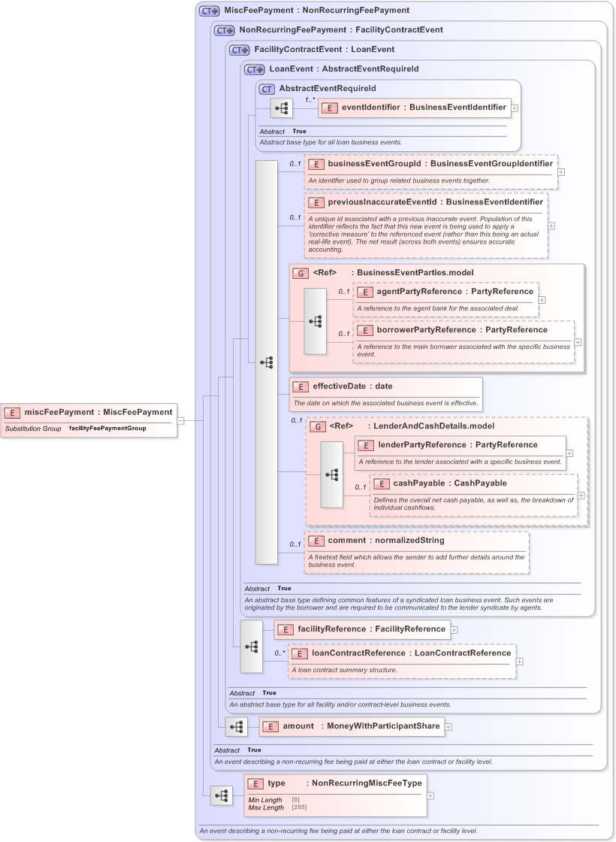Open the NonRecurringMiscFeeType type link
The height and width of the screenshot is (842, 616).
click(x=367, y=783)
